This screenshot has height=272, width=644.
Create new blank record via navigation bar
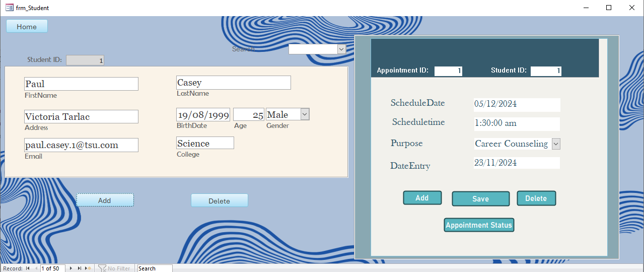[88, 268]
